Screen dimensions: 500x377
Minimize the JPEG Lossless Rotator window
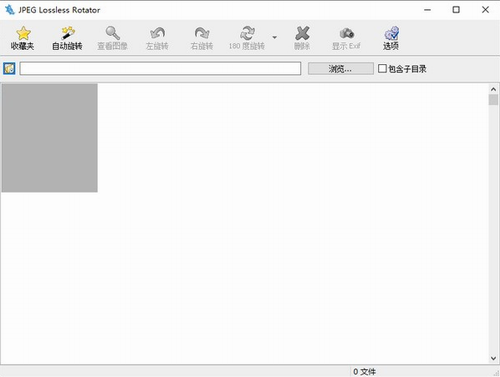click(427, 10)
